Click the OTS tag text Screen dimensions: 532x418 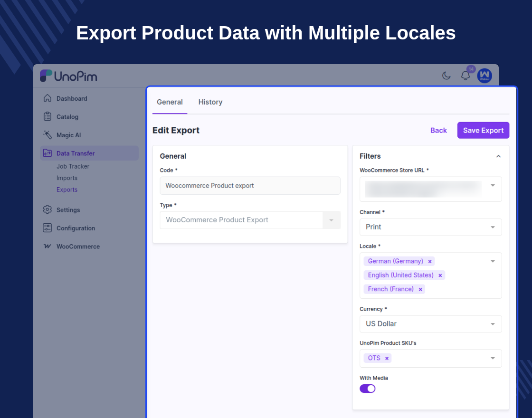coord(374,358)
